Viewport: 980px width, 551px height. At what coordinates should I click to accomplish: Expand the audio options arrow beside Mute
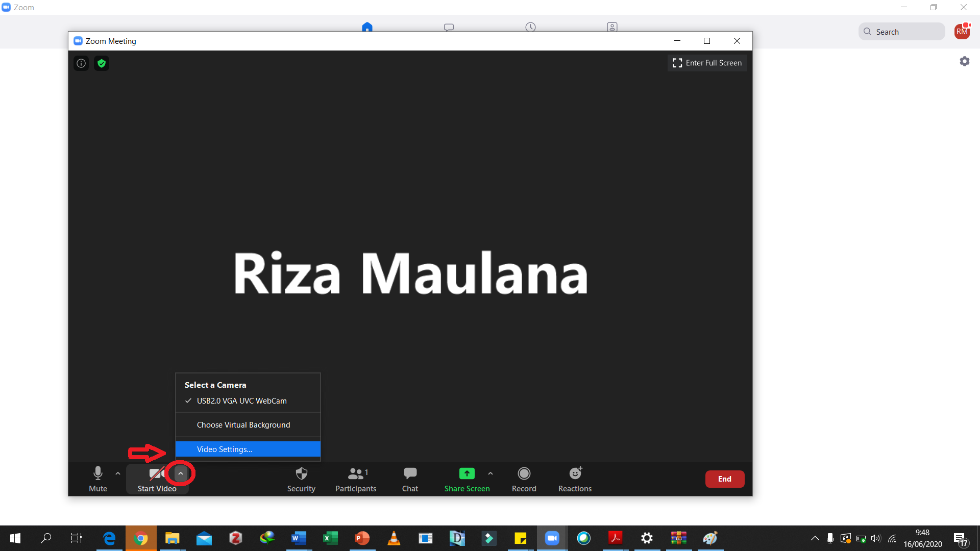click(118, 473)
